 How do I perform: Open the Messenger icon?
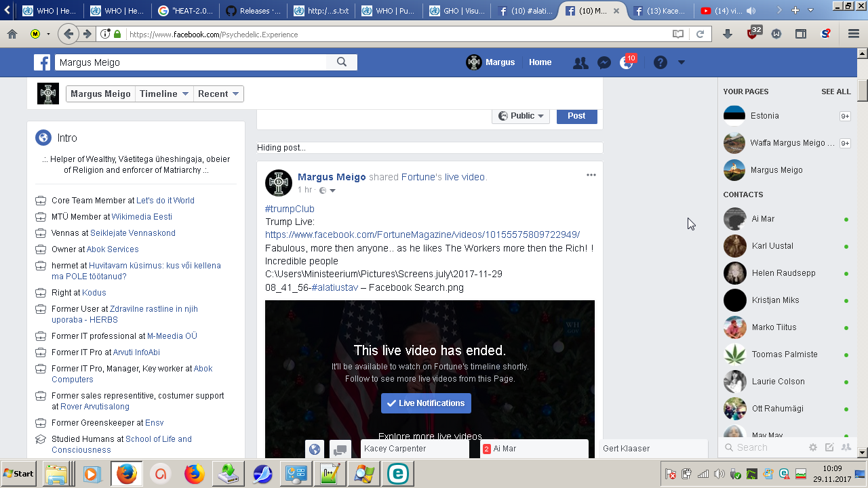tap(604, 62)
